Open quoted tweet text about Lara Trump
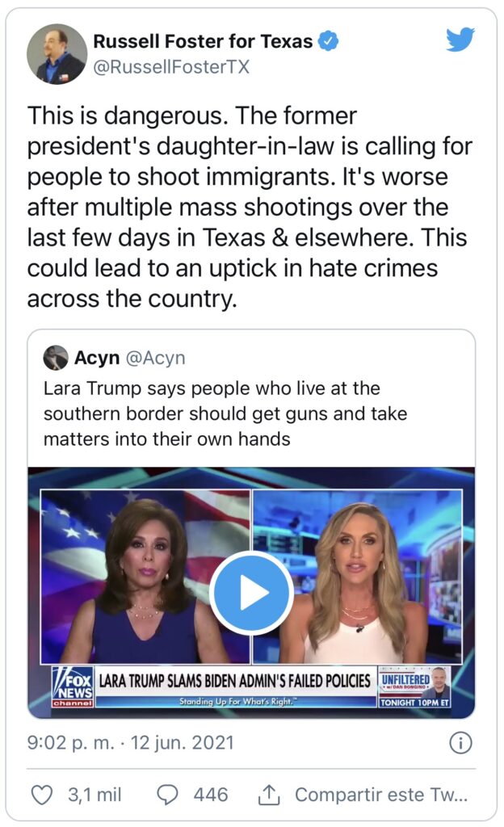 pyautogui.click(x=225, y=413)
